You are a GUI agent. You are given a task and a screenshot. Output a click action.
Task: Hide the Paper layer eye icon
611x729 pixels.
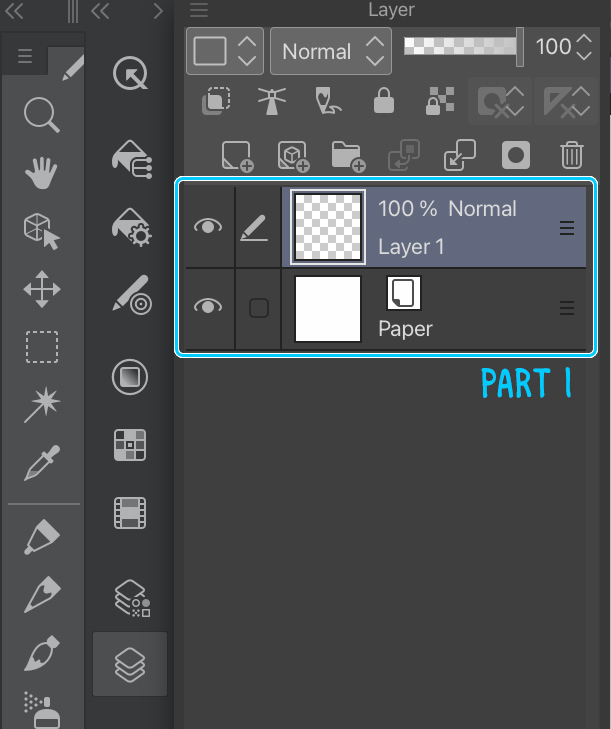207,307
